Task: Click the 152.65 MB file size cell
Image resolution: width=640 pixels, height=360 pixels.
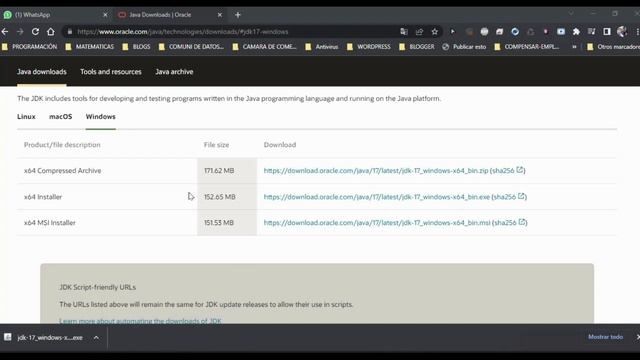Action: [227, 197]
